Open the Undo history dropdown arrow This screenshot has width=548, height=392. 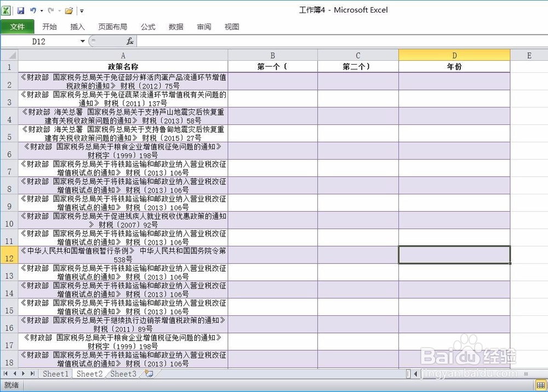42,10
